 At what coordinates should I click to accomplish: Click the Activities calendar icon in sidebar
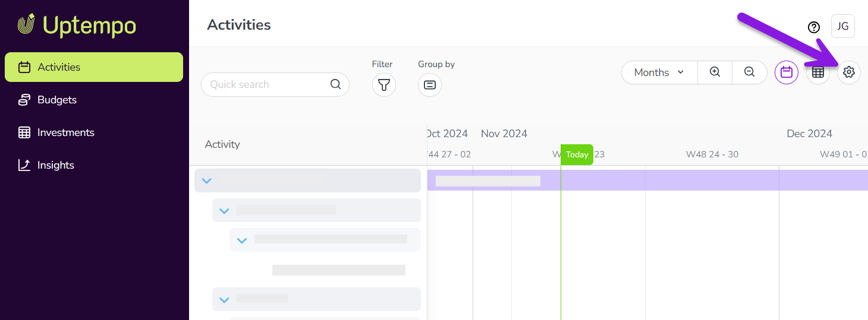point(24,67)
